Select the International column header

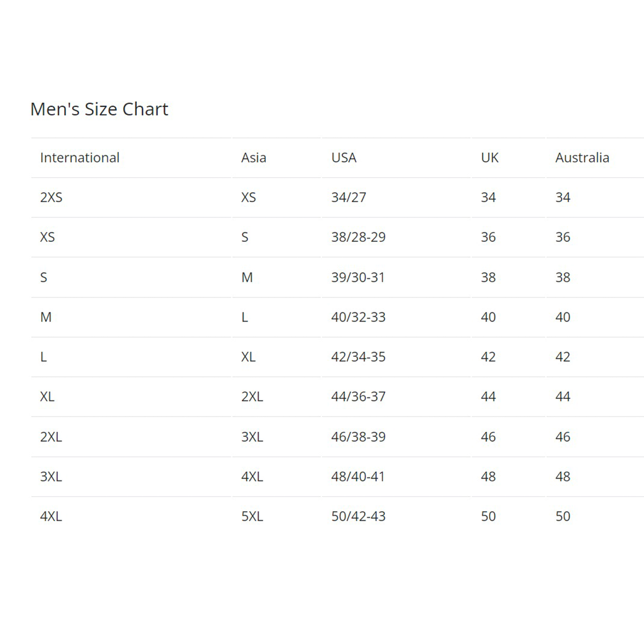coord(79,157)
